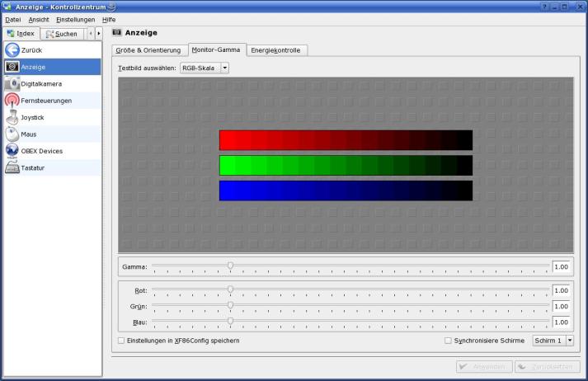Enable Einstellungen in XF86Config speichern checkbox

pyautogui.click(x=121, y=341)
